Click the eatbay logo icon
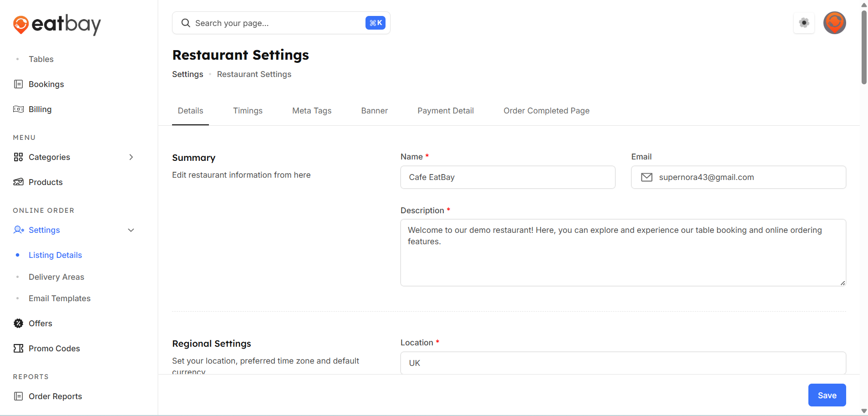 pyautogui.click(x=21, y=25)
